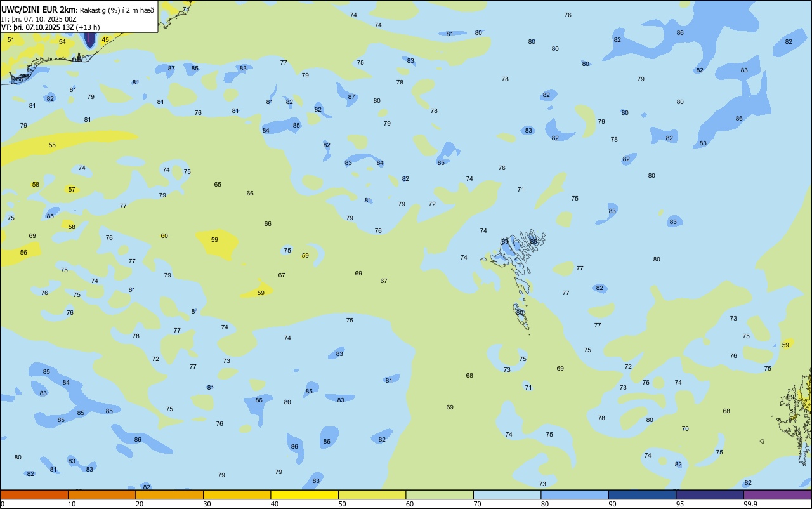This screenshot has width=812, height=509.
Task: Click the 50–60% yellow-green legend swatch
Action: (x=372, y=494)
